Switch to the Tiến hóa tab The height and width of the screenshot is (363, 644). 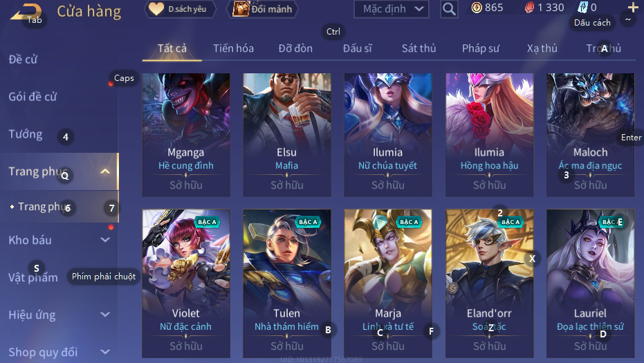tap(233, 48)
